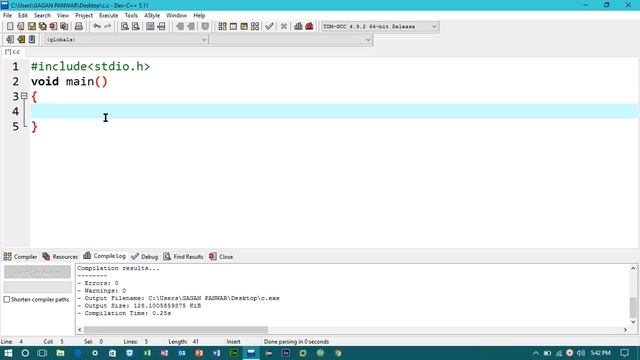This screenshot has width=640, height=360.
Task: Open Replace via the second magnifier icon
Action: pos(136,27)
